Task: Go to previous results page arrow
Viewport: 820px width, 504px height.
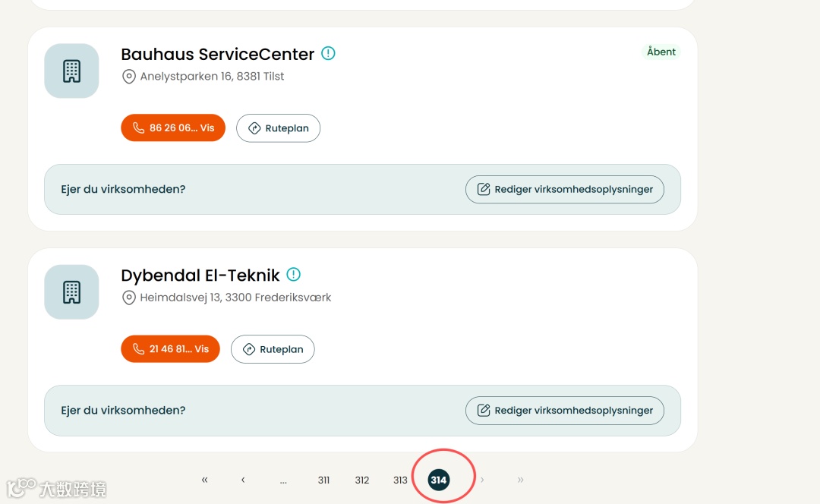Action: [243, 480]
